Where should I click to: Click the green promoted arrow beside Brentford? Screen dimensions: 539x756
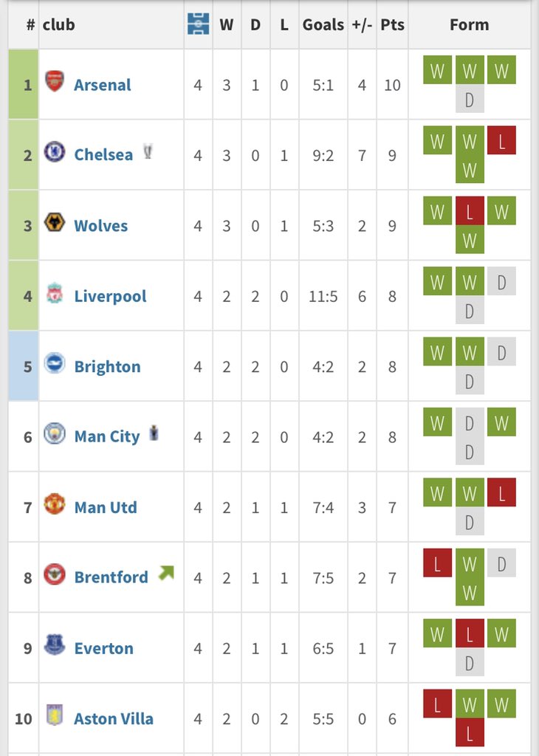point(166,573)
